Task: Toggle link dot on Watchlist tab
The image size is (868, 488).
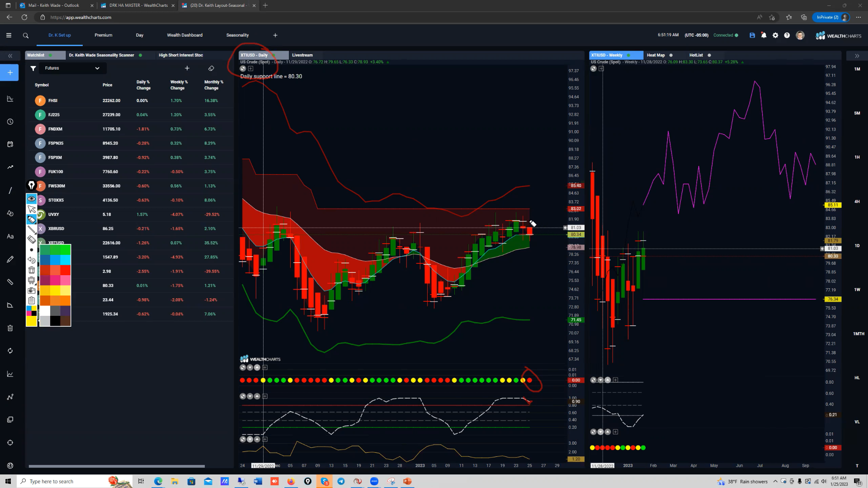Action: coord(51,55)
